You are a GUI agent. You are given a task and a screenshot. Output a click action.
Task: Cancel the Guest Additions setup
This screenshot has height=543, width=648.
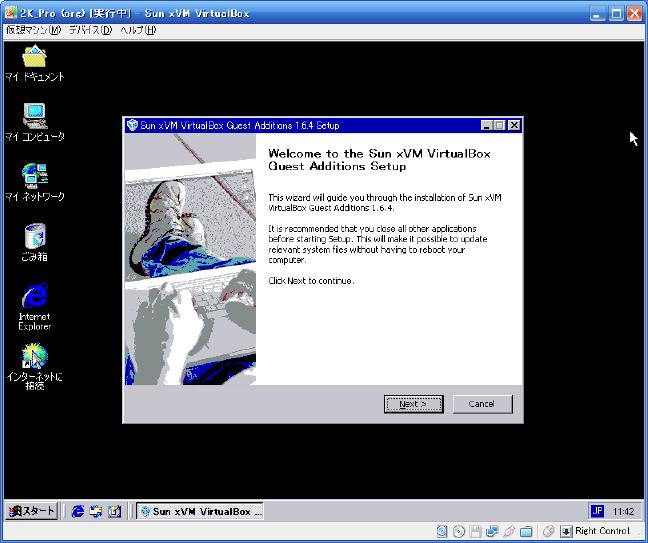click(x=482, y=404)
